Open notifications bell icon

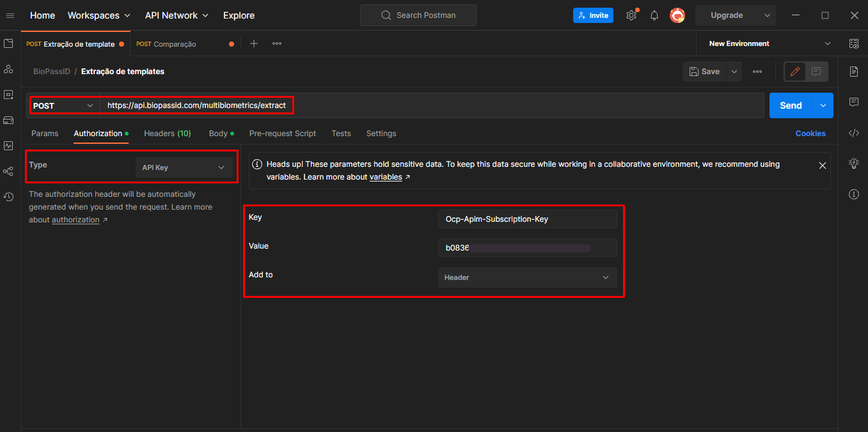pos(654,15)
